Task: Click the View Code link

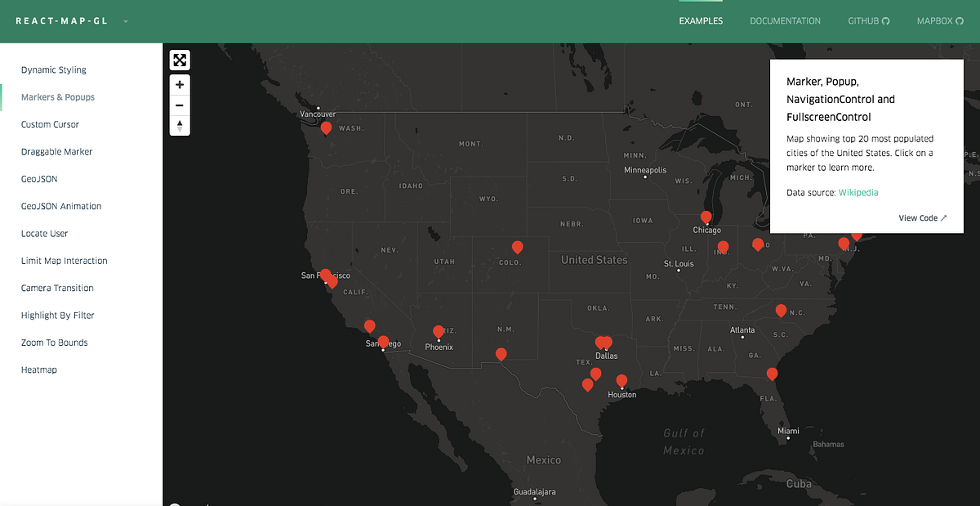Action: (921, 217)
